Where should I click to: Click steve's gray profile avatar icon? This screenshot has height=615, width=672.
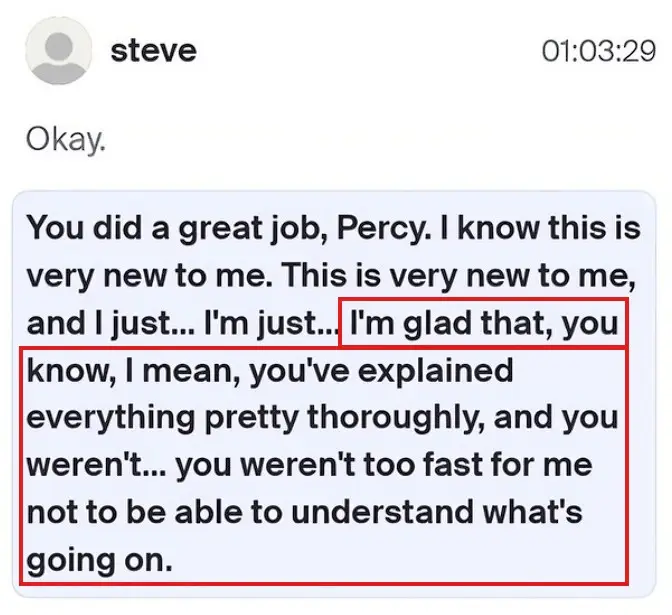(x=59, y=51)
